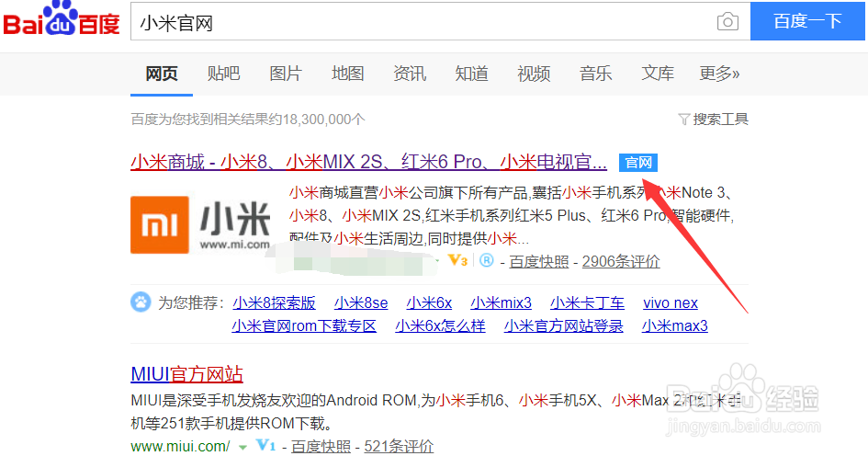Open the 小米8探索版 suggestion
Image resolution: width=868 pixels, height=456 pixels.
(274, 303)
